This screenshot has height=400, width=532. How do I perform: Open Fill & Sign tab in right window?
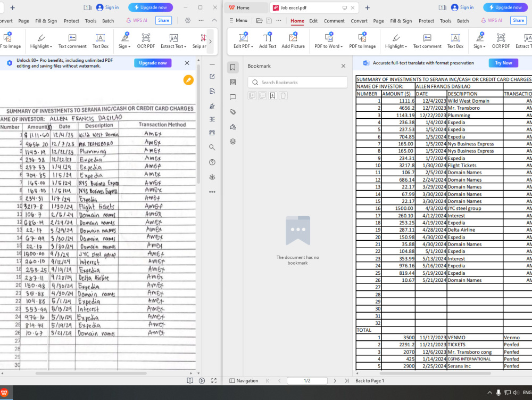401,21
